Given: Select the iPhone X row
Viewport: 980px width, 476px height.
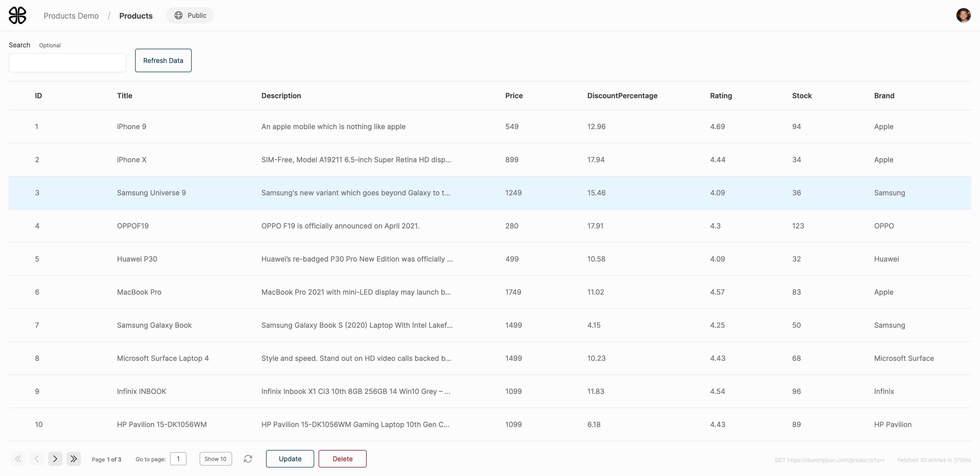Looking at the screenshot, I should point(490,160).
